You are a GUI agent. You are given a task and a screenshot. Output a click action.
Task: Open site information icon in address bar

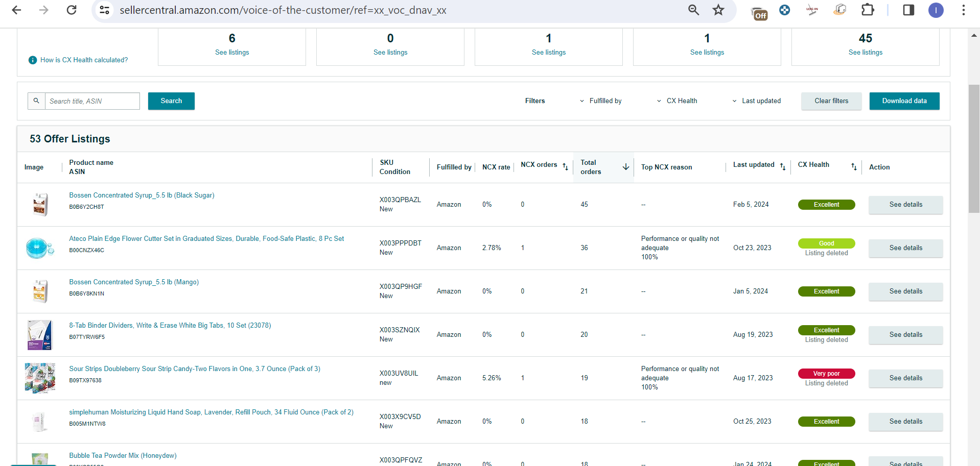point(105,10)
